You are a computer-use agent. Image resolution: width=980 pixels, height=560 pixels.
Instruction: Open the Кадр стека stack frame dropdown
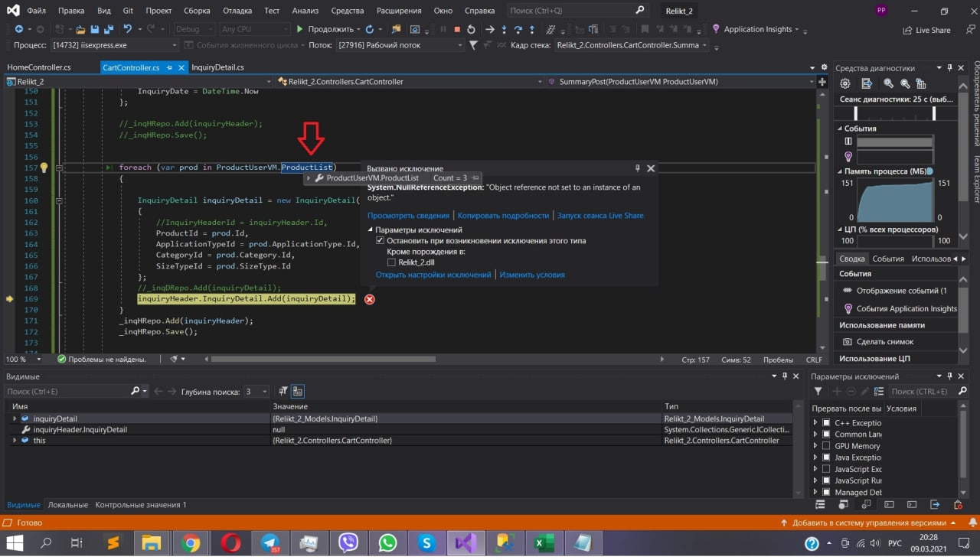pos(632,45)
